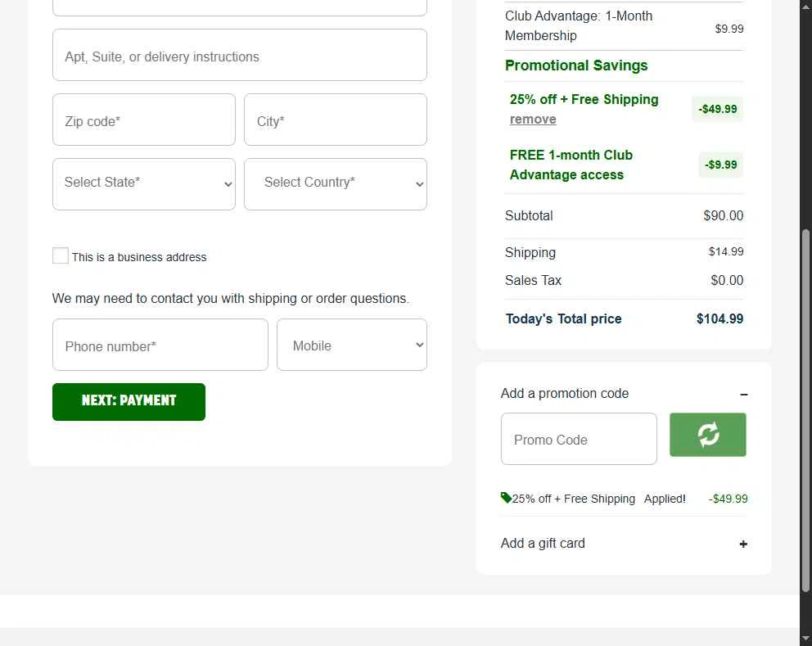Click the Next: Payment button
This screenshot has height=646, width=812.
(129, 401)
